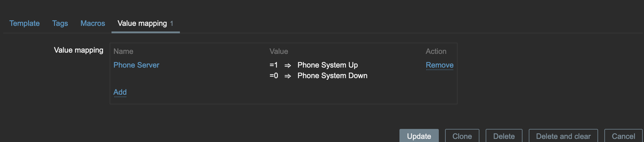Go to the Macros tab
This screenshot has height=142, width=644.
pos(93,23)
